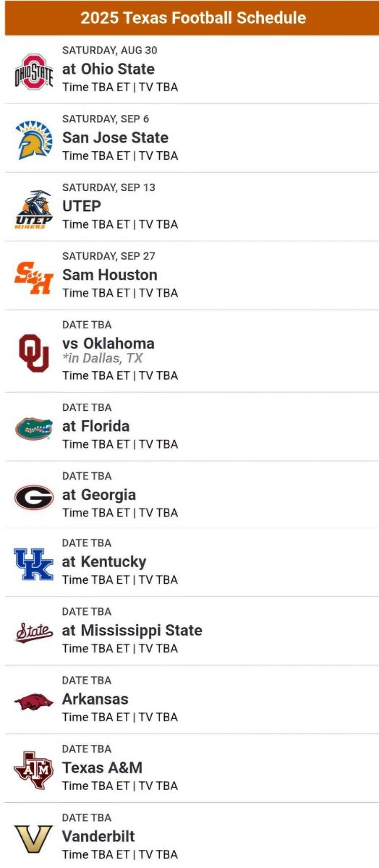Click the Texas A&M logo
The height and width of the screenshot is (868, 379).
point(34,770)
